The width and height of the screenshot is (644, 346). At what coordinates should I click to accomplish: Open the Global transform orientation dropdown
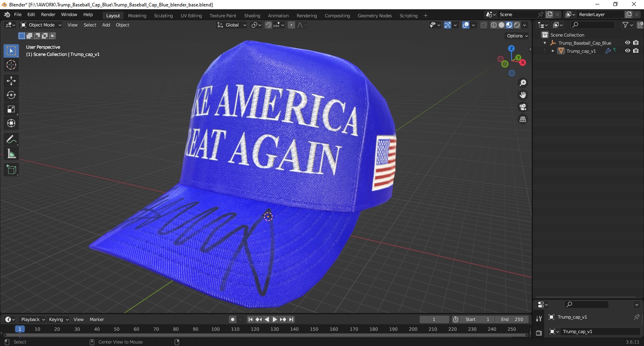[x=231, y=25]
